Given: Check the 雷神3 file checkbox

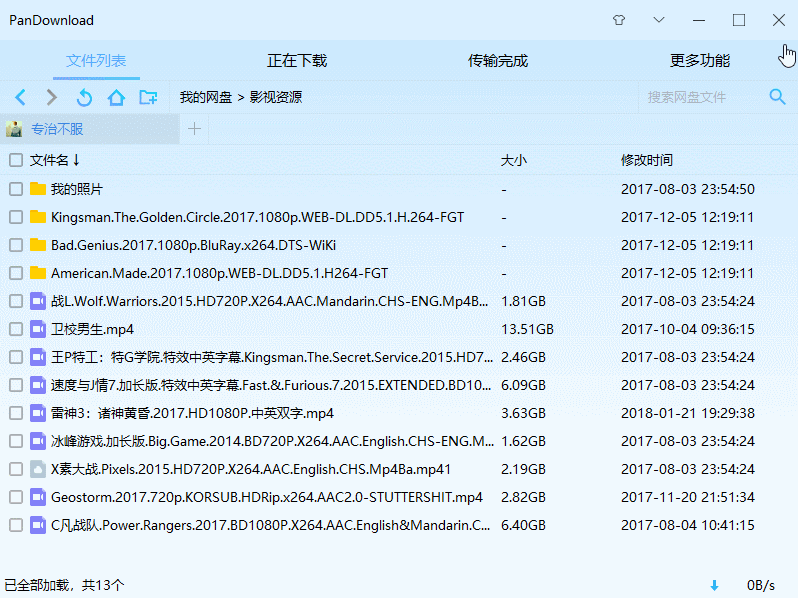Looking at the screenshot, I should [16, 413].
